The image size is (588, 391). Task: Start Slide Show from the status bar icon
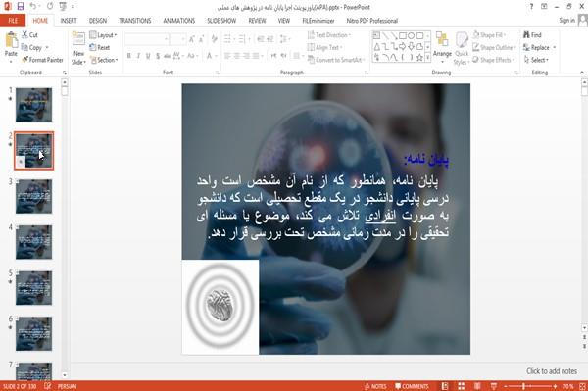coord(494,386)
